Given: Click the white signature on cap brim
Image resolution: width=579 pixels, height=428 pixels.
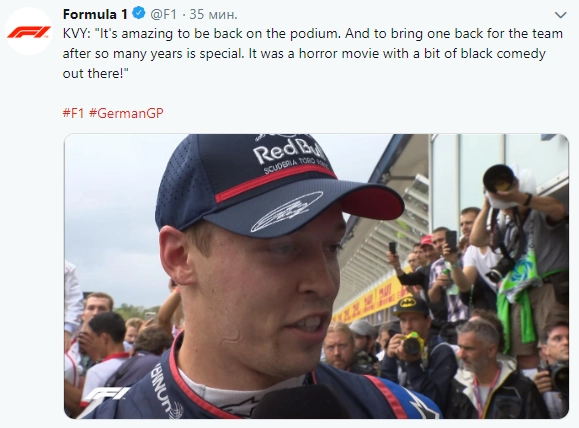Looking at the screenshot, I should pos(287,212).
